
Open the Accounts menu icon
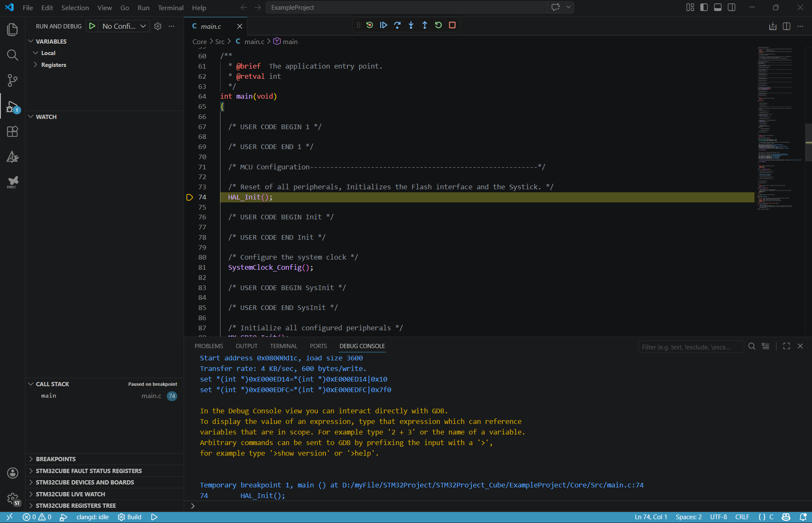coord(12,473)
